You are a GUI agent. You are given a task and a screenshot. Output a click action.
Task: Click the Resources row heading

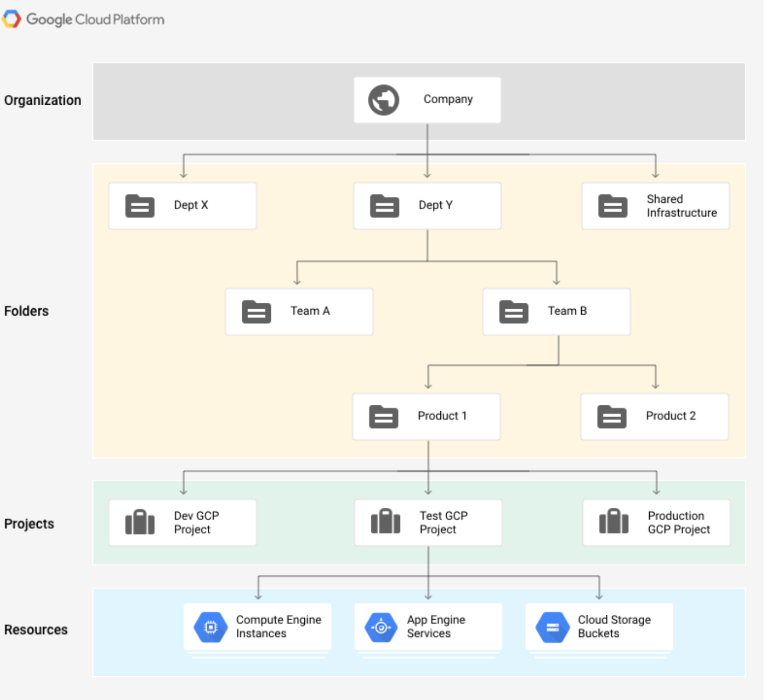click(x=36, y=630)
